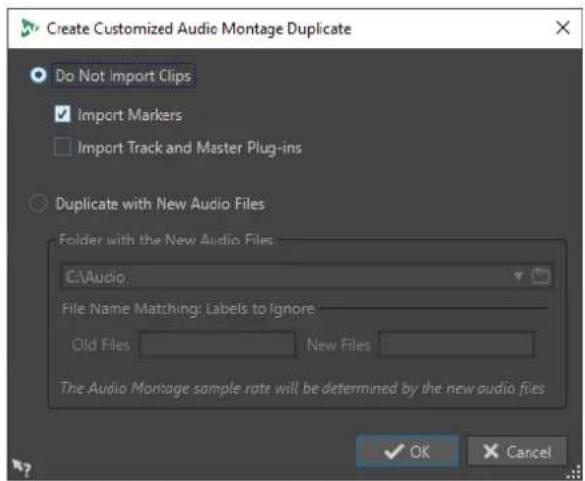Focus the New Files label text box
Screen dimensions: 585x481
click(456, 344)
